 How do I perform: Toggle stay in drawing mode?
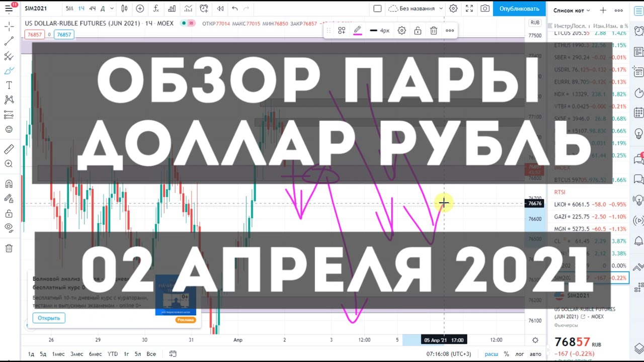(x=9, y=199)
